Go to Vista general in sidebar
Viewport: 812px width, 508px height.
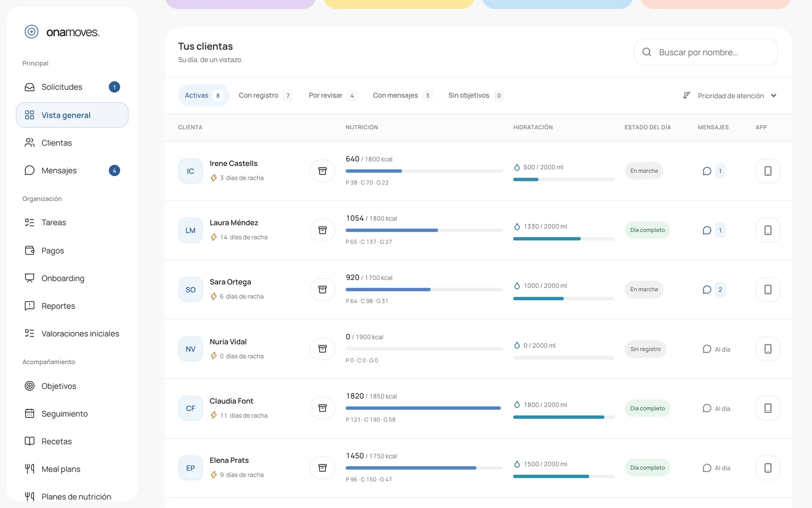[72, 115]
